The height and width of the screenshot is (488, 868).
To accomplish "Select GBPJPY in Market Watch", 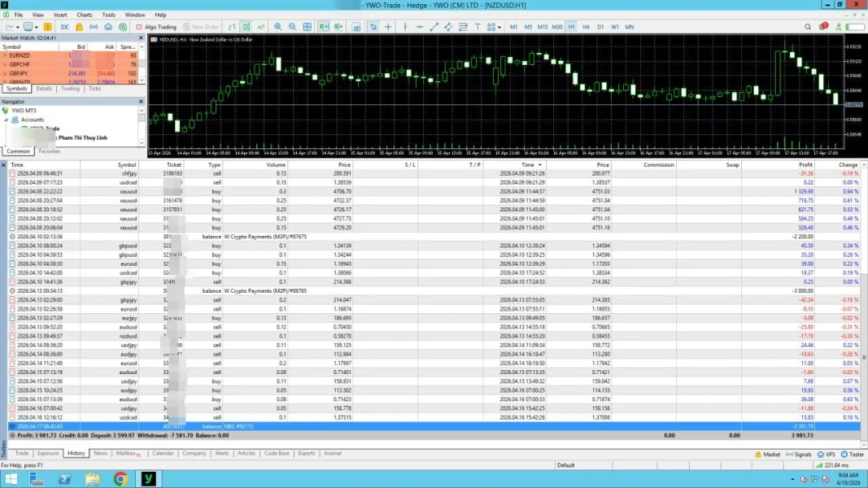I will coord(70,73).
